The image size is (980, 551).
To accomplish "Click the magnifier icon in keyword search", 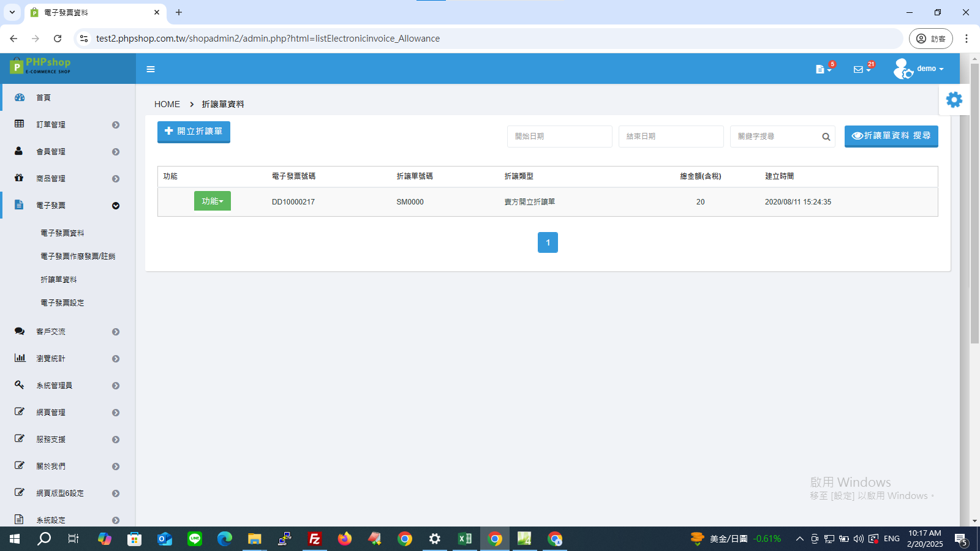I will click(826, 137).
